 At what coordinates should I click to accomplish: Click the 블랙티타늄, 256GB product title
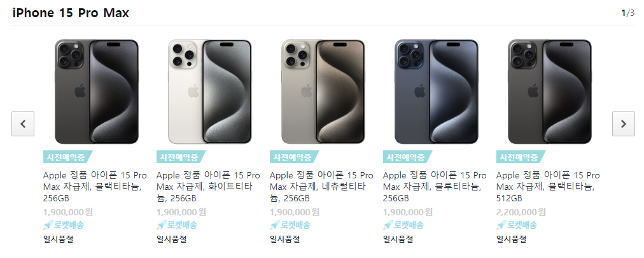point(95,187)
